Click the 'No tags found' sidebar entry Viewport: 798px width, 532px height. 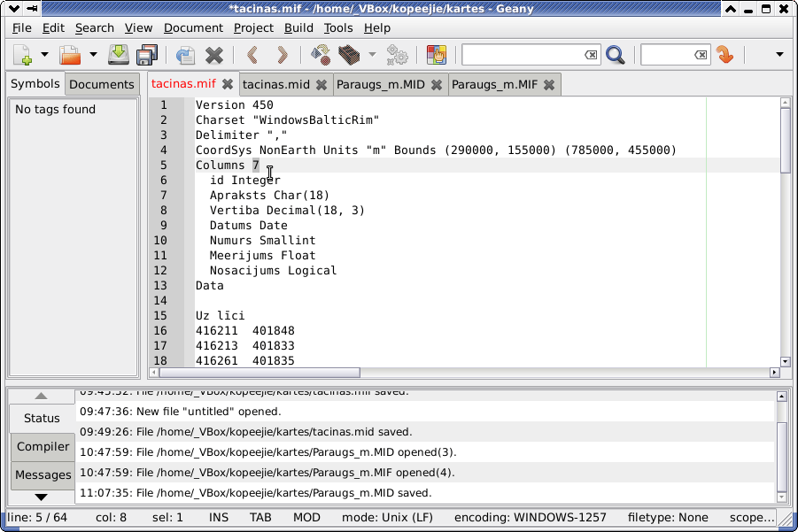[x=56, y=110]
